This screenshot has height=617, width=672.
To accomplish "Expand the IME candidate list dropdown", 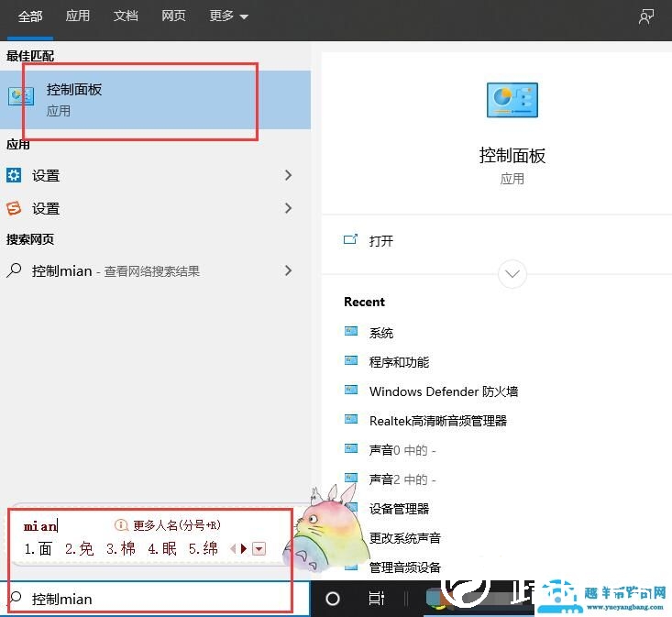I will tap(259, 548).
